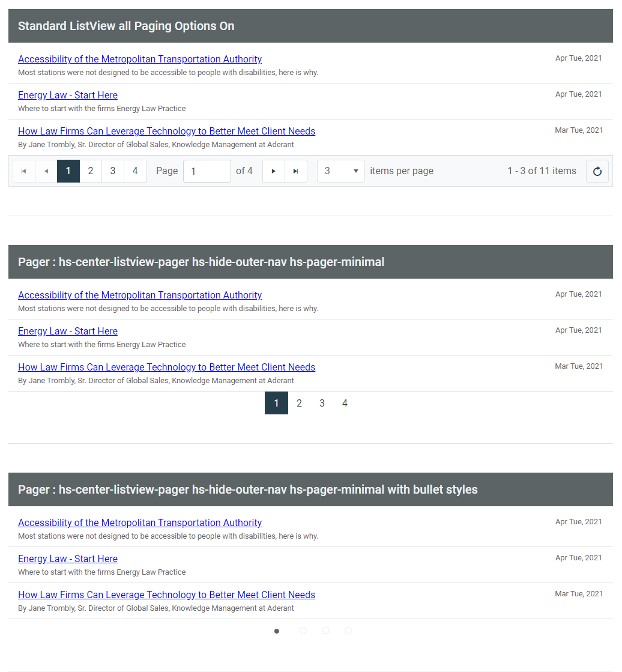
Task: Select page 4 in the minimal pager
Action: coord(345,403)
